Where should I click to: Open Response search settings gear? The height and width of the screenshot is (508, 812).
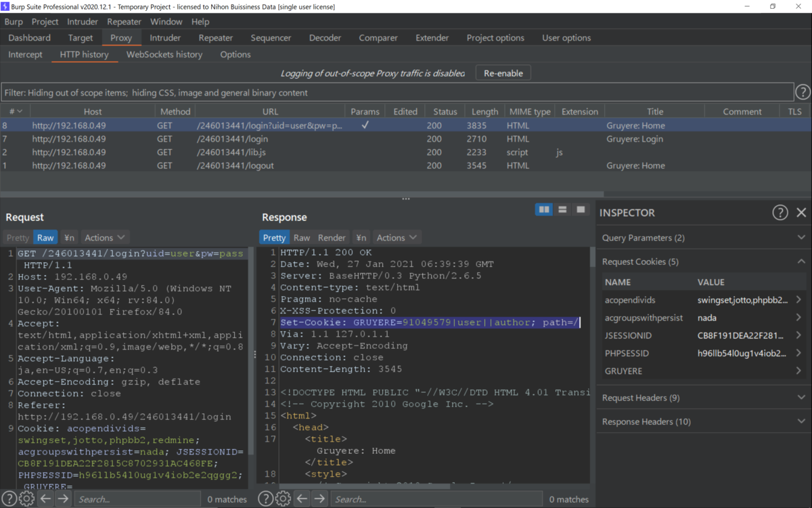[284, 499]
